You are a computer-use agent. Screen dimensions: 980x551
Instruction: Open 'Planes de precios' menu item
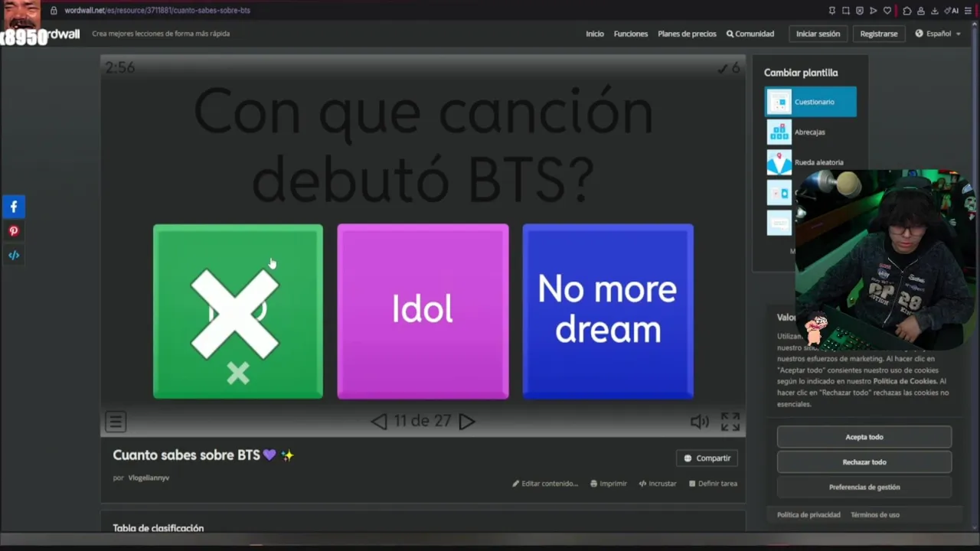tap(687, 34)
